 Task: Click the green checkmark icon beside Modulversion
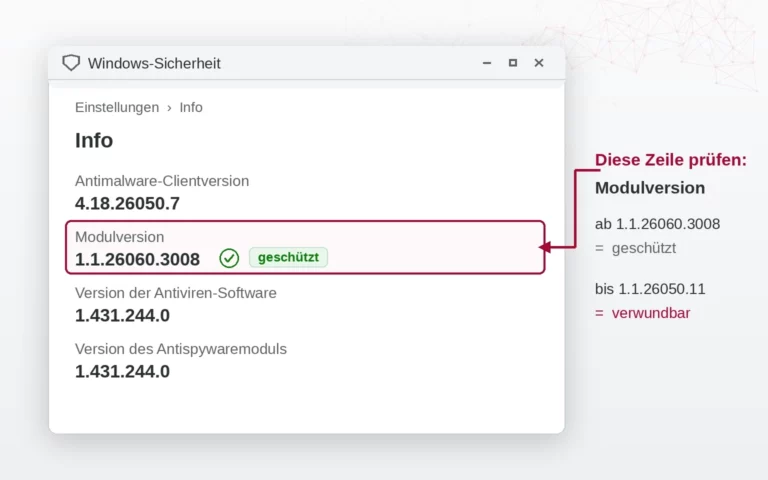[x=229, y=258]
